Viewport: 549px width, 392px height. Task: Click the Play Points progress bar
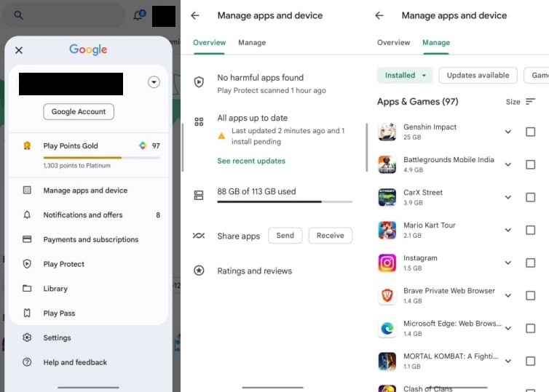[101, 158]
